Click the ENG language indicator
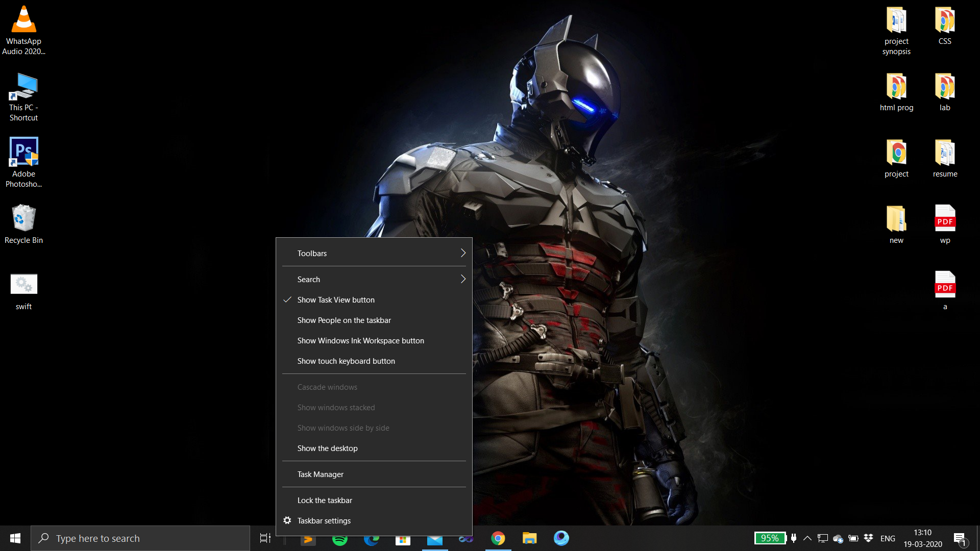Screen dimensions: 980x551 pos(888,539)
